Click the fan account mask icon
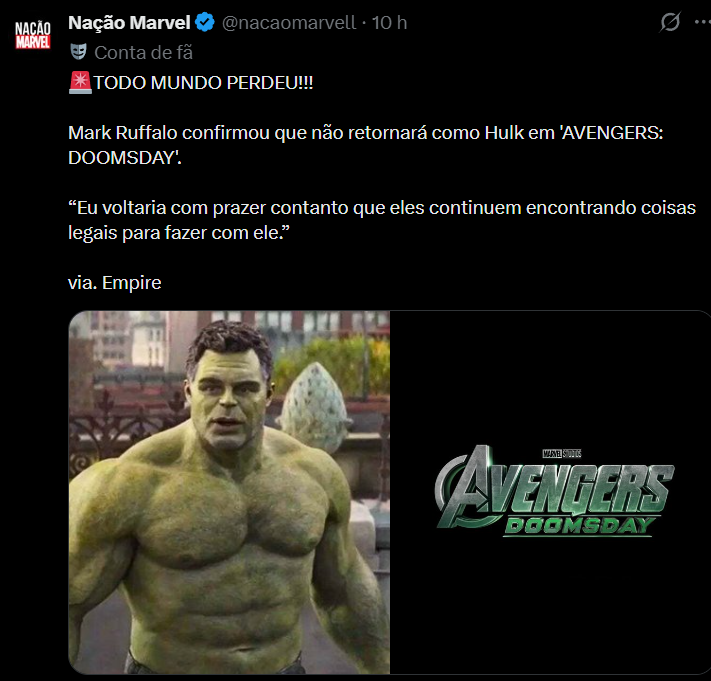This screenshot has width=711, height=681. (78, 52)
